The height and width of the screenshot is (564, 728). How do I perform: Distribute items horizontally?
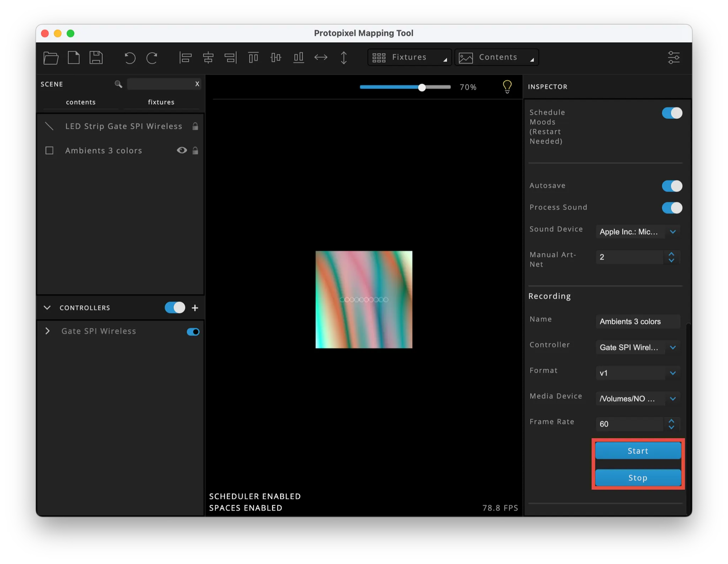pos(321,58)
